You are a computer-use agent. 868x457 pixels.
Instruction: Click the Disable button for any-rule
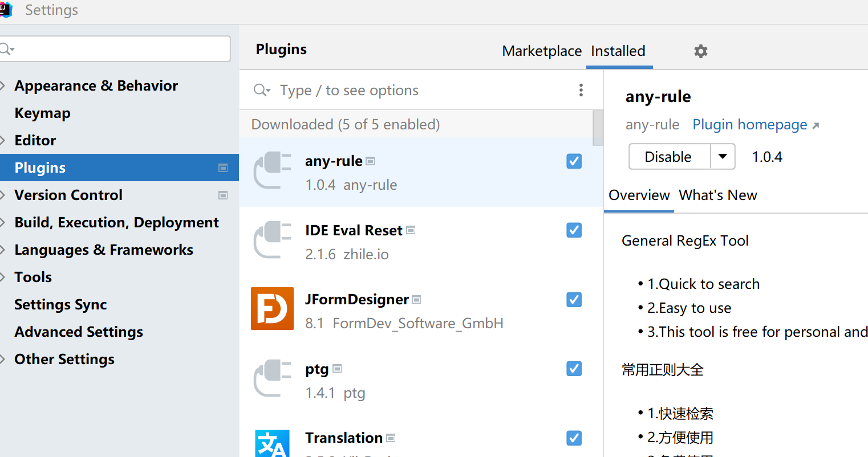click(x=670, y=157)
